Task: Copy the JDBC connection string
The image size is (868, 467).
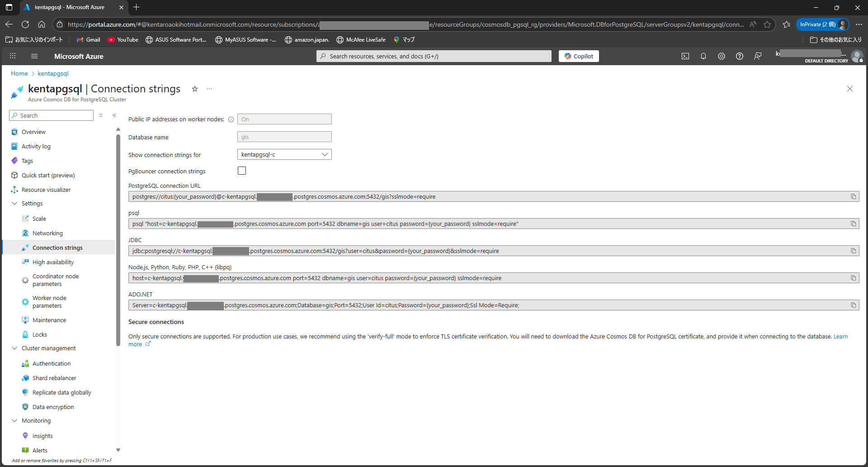Action: (x=854, y=250)
